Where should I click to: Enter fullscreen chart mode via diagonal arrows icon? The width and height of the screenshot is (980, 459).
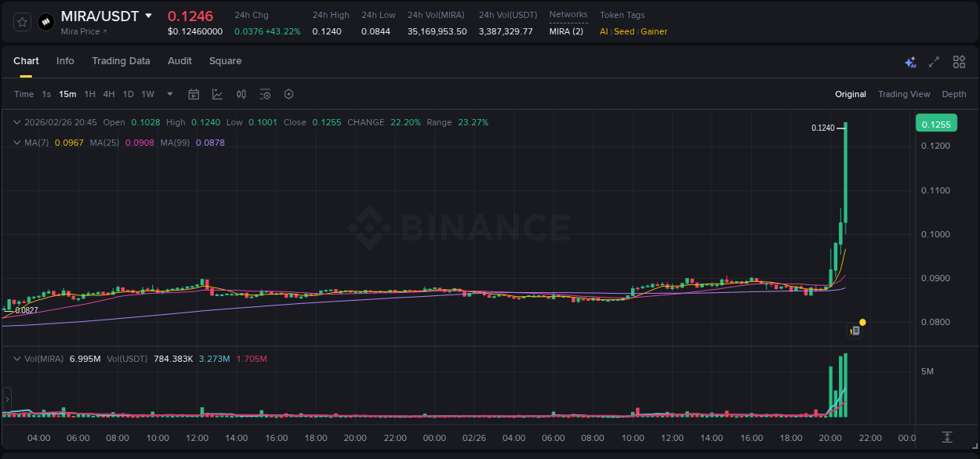pos(934,61)
